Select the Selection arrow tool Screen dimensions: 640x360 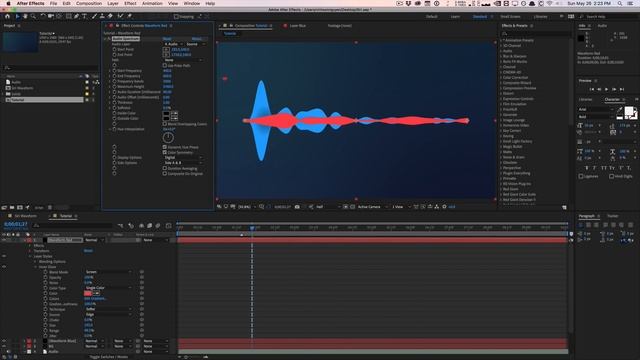point(17,16)
